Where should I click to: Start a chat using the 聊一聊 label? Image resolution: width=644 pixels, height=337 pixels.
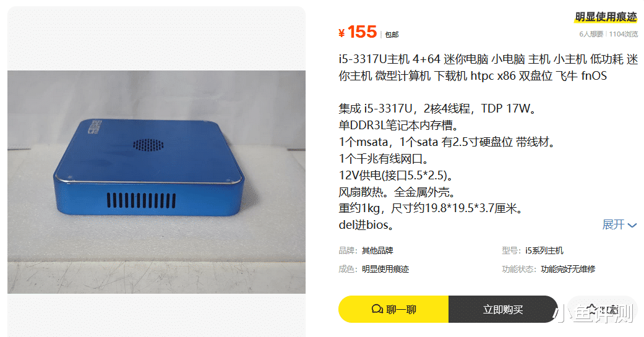pos(401,310)
